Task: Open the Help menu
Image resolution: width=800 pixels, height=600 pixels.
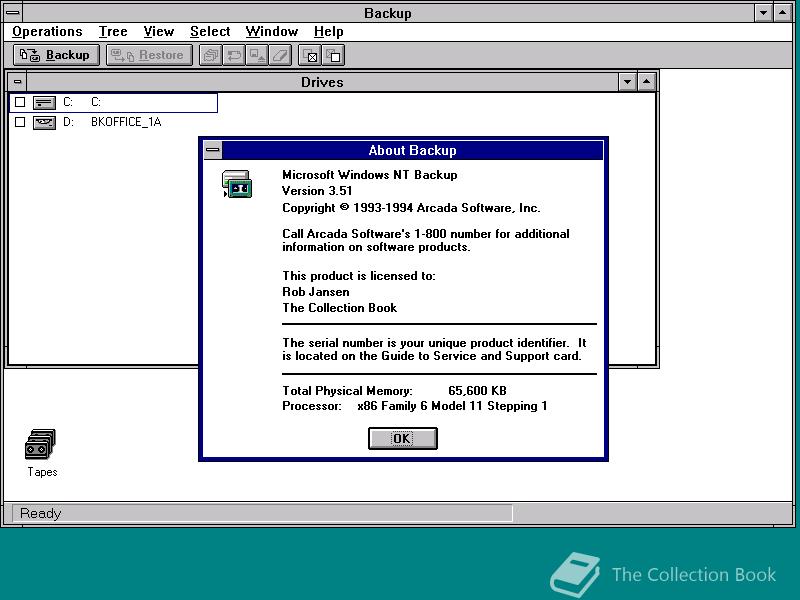Action: point(328,32)
